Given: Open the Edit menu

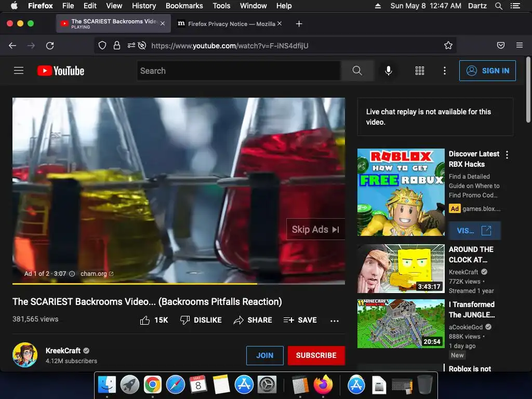Looking at the screenshot, I should tap(90, 6).
